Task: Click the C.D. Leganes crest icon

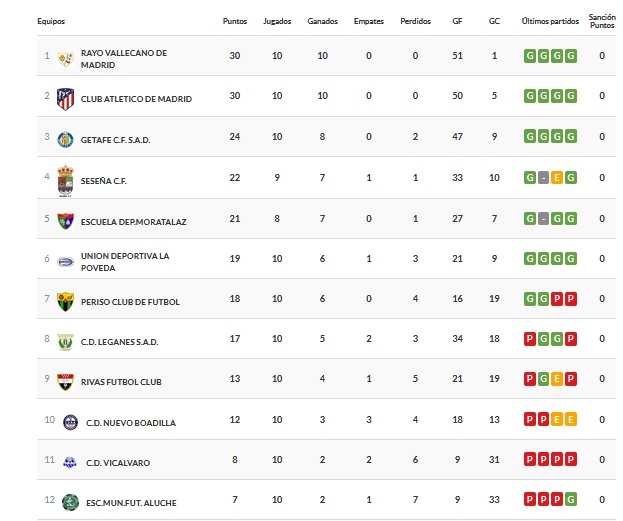Action: (65, 341)
